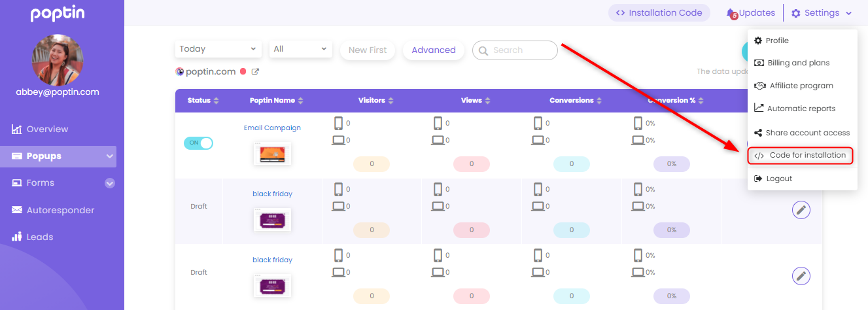Screen dimensions: 868x310
Task: Open external link icon beside poptin.com
Action: [256, 72]
